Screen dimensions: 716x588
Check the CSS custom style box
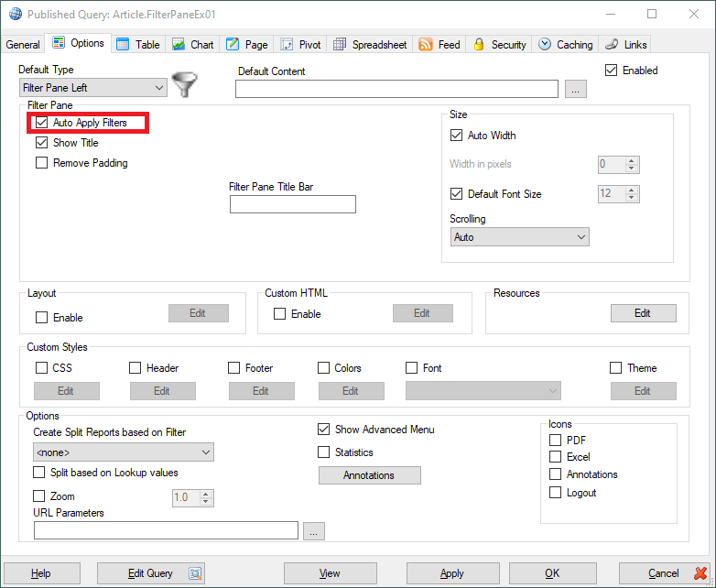[41, 368]
